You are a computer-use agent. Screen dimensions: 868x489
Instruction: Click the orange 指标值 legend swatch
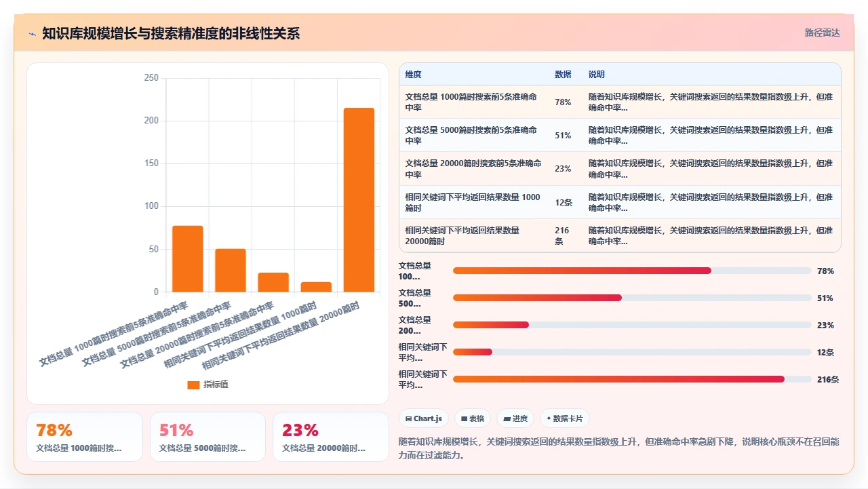click(193, 385)
